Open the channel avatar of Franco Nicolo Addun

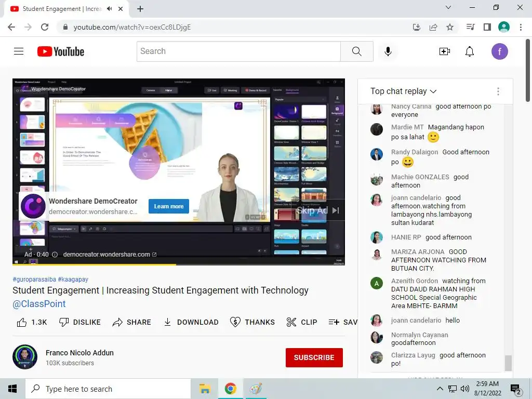tap(25, 357)
